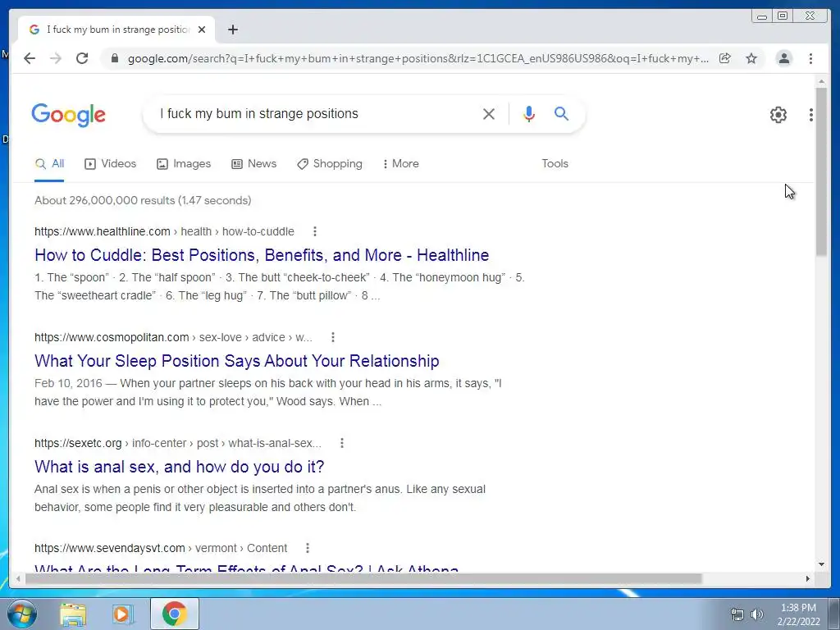The image size is (840, 630).
Task: Submit search with the magnifier icon
Action: (x=561, y=113)
